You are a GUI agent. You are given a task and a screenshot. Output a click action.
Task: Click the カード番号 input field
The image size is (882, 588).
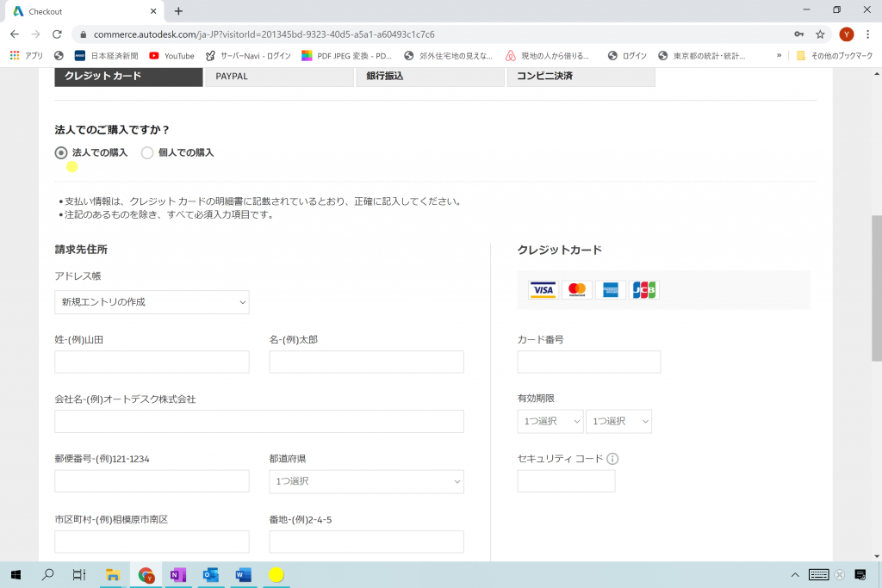[588, 362]
